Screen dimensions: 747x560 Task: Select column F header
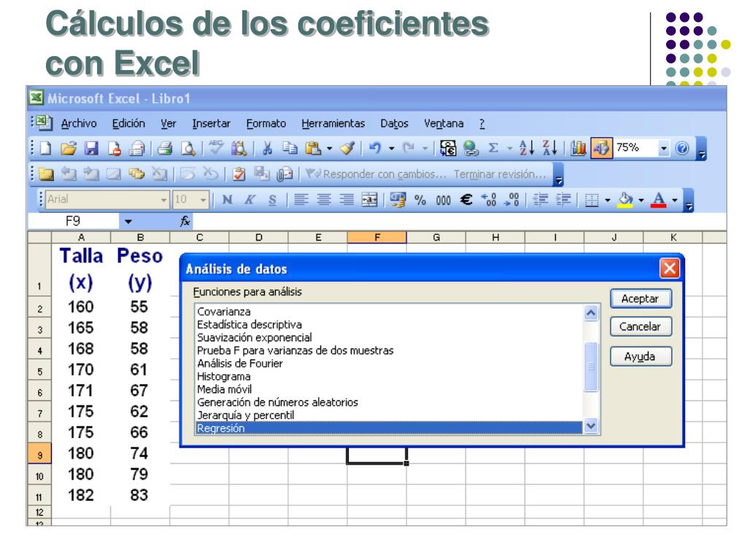[x=377, y=237]
